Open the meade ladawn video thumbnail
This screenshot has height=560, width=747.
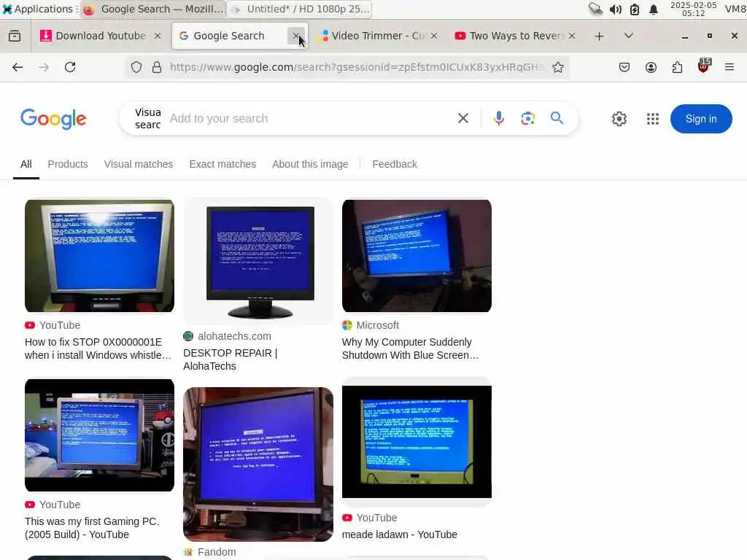[417, 442]
